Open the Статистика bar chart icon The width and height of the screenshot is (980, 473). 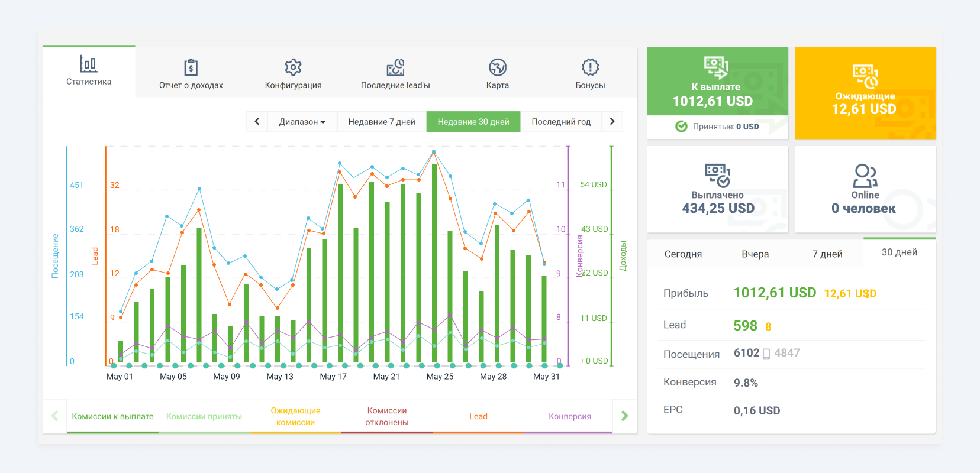[x=88, y=63]
